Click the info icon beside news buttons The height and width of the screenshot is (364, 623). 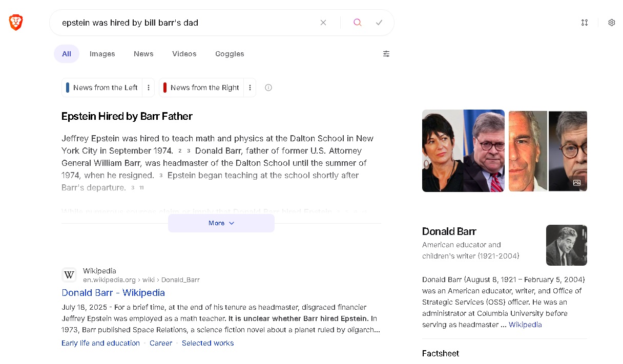268,88
